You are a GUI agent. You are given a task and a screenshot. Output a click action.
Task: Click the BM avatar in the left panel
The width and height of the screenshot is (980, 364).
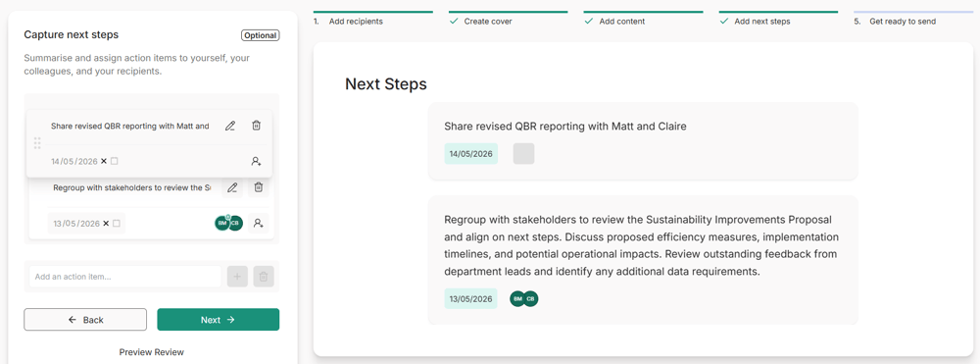point(221,224)
